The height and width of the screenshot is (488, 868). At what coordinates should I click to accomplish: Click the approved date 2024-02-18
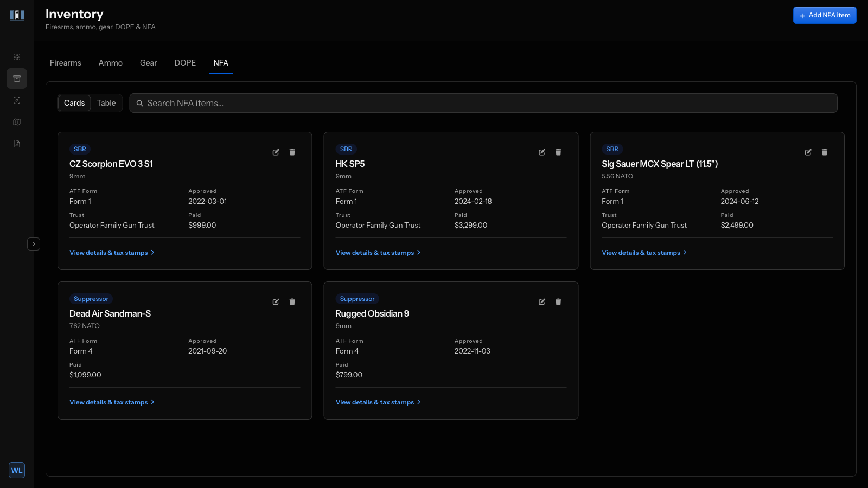473,201
